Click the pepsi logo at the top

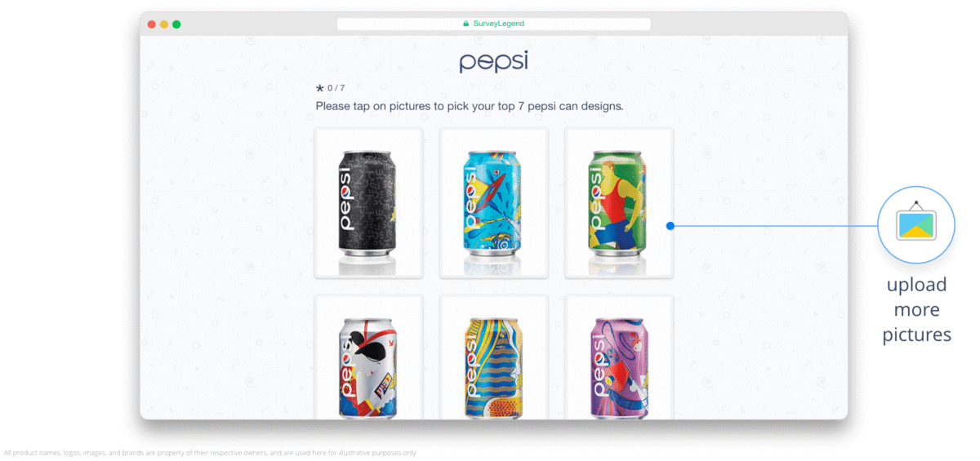pyautogui.click(x=493, y=61)
